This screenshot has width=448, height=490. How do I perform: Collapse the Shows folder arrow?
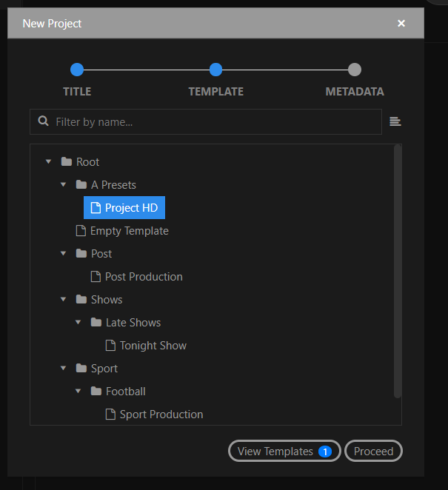click(x=63, y=299)
